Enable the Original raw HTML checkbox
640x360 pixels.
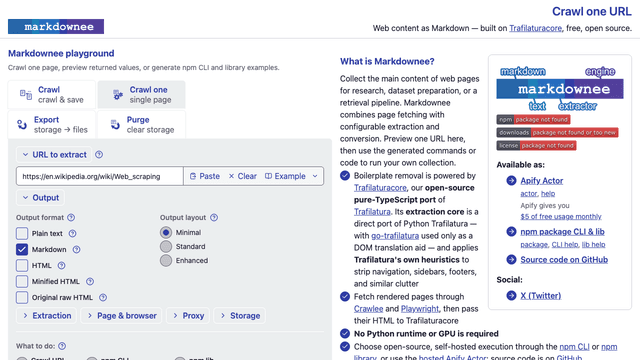click(x=22, y=298)
